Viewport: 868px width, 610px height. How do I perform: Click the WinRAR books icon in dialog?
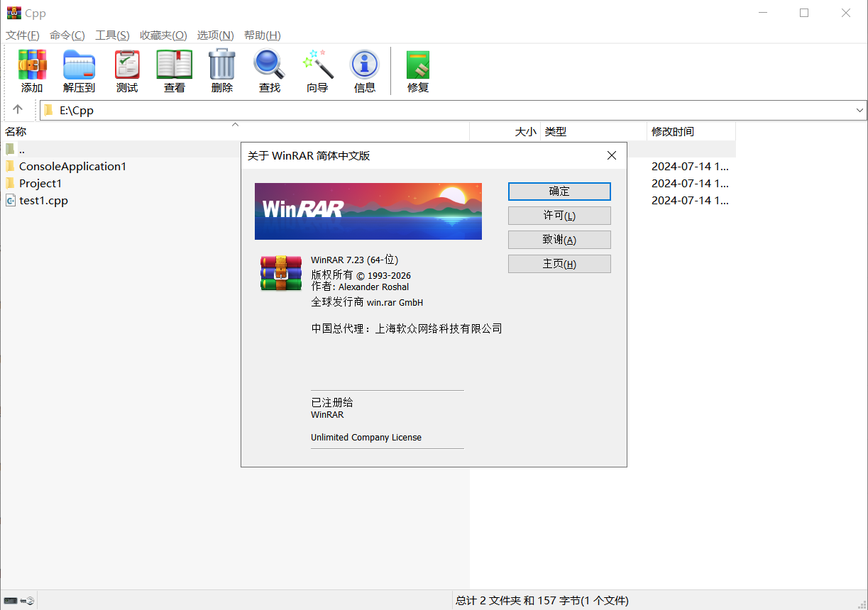coord(281,274)
